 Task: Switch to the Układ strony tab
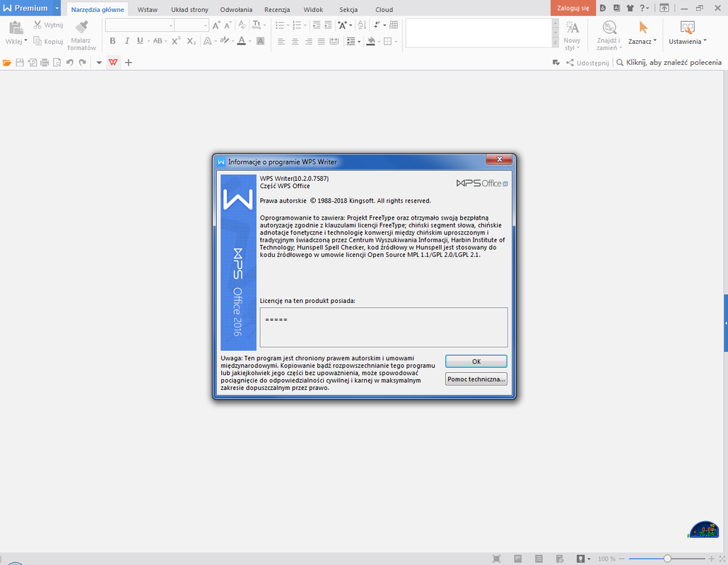(189, 9)
